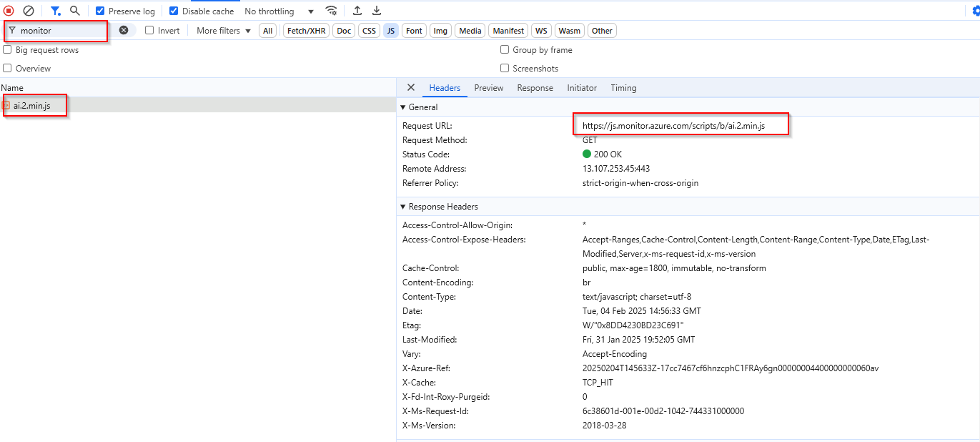Filter by Wasm requests
980x442 pixels.
point(570,31)
